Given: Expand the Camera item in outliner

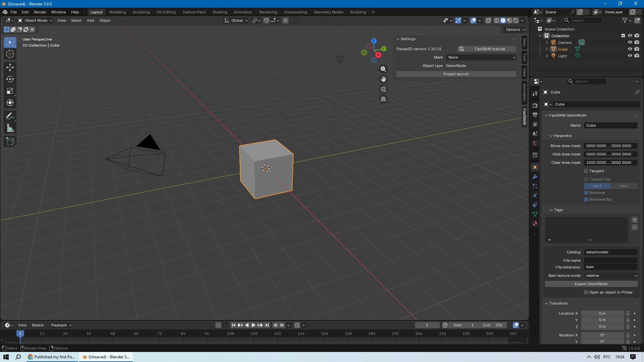Looking at the screenshot, I should (x=547, y=43).
